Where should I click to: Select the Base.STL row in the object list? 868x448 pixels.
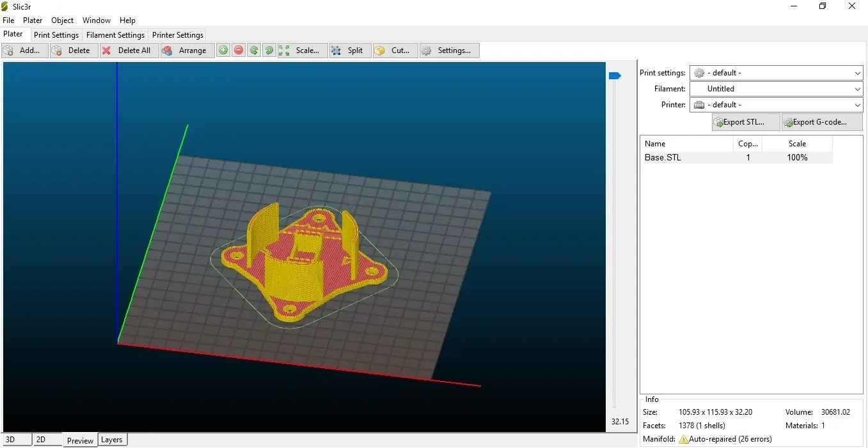[x=737, y=157]
